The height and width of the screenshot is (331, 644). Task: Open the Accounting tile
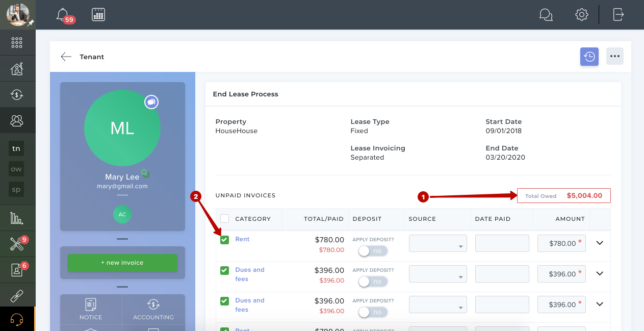pos(153,309)
